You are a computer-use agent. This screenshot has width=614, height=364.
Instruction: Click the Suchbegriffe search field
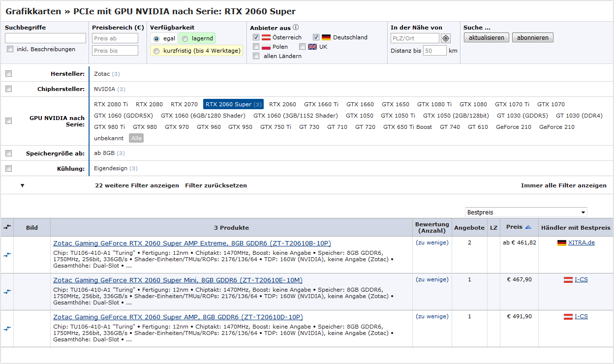(45, 38)
